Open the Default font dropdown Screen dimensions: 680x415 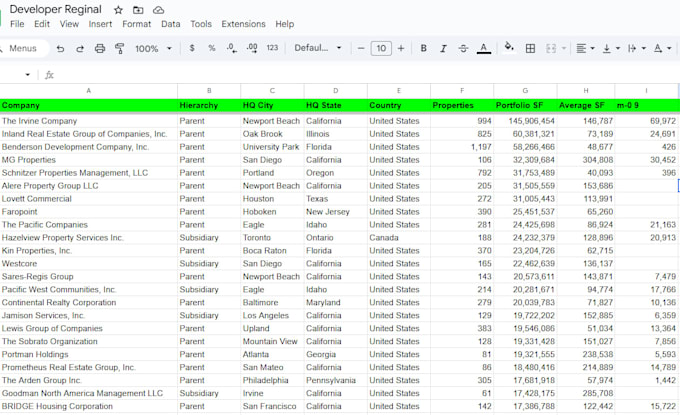(x=318, y=48)
